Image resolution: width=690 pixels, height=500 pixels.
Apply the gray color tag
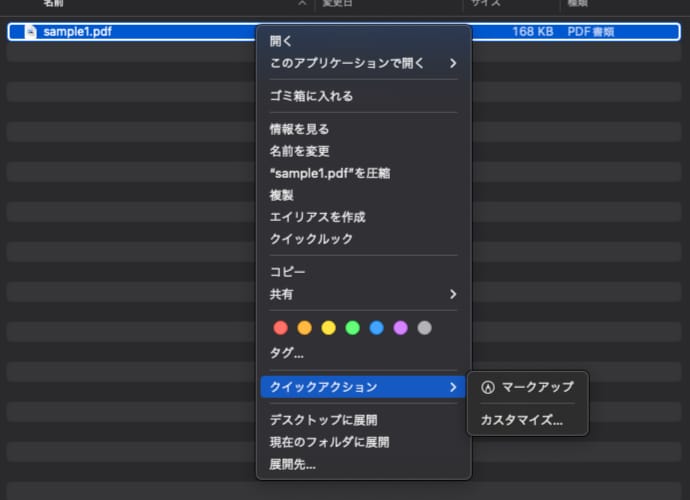tap(424, 328)
